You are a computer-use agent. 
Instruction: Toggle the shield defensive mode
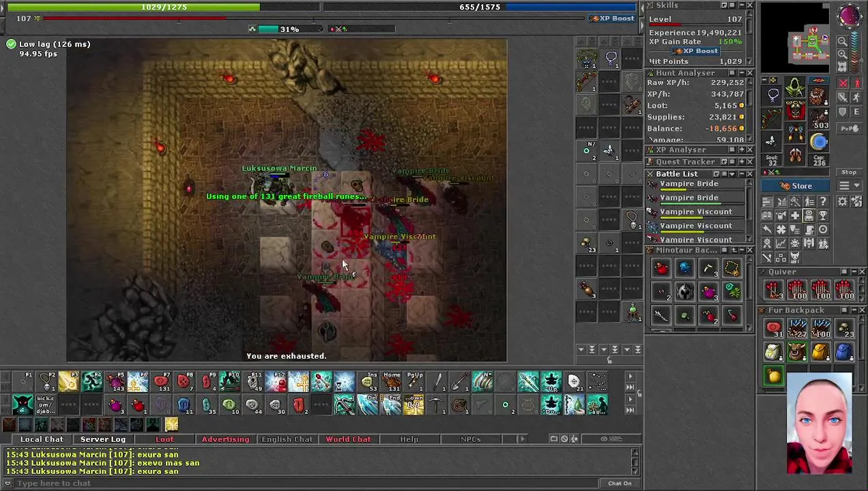pos(843,112)
